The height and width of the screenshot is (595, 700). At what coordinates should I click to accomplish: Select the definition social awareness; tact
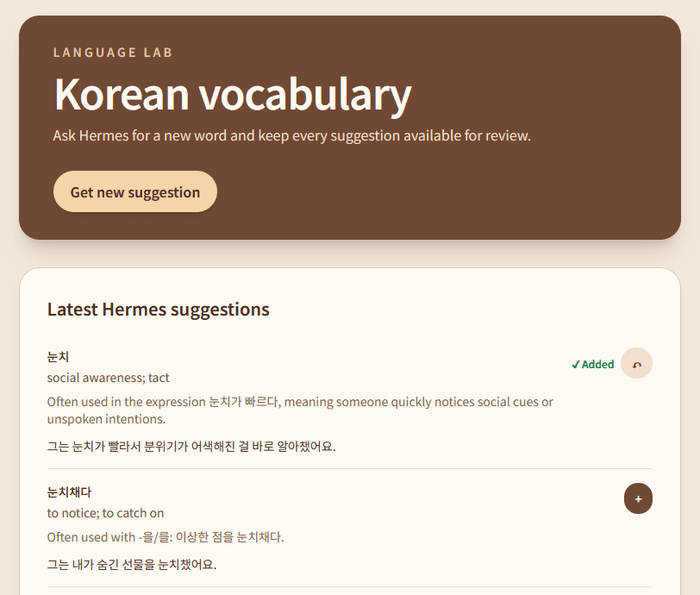pyautogui.click(x=108, y=378)
